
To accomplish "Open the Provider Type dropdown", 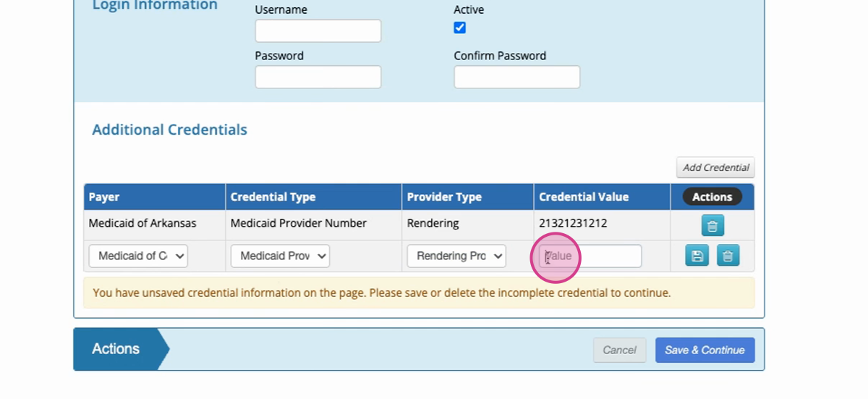I will coord(456,256).
